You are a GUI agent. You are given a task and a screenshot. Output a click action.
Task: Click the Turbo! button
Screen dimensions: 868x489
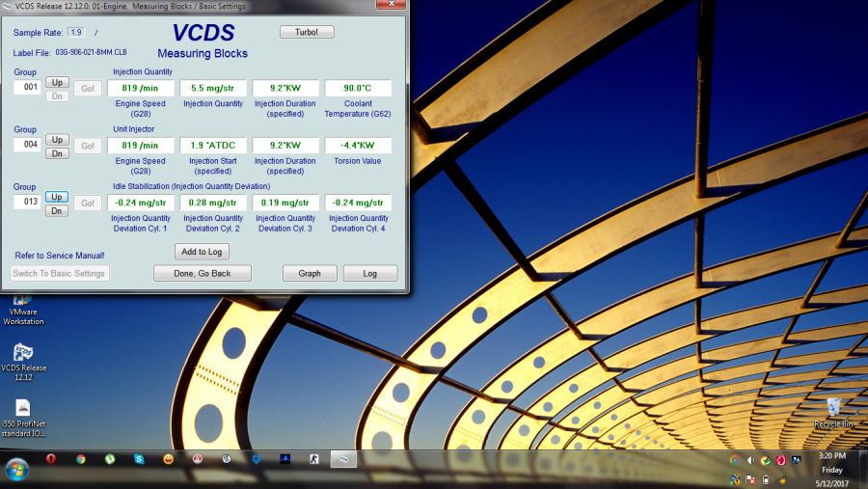coord(307,32)
